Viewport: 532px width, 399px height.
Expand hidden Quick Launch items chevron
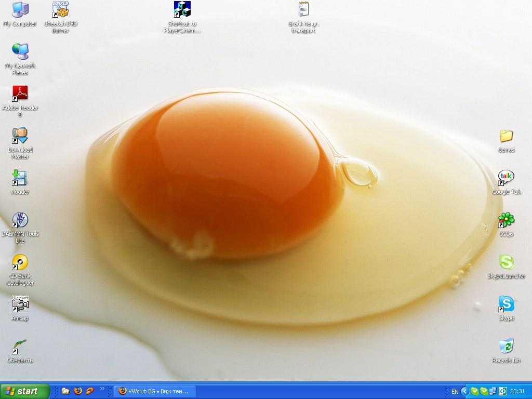[102, 388]
